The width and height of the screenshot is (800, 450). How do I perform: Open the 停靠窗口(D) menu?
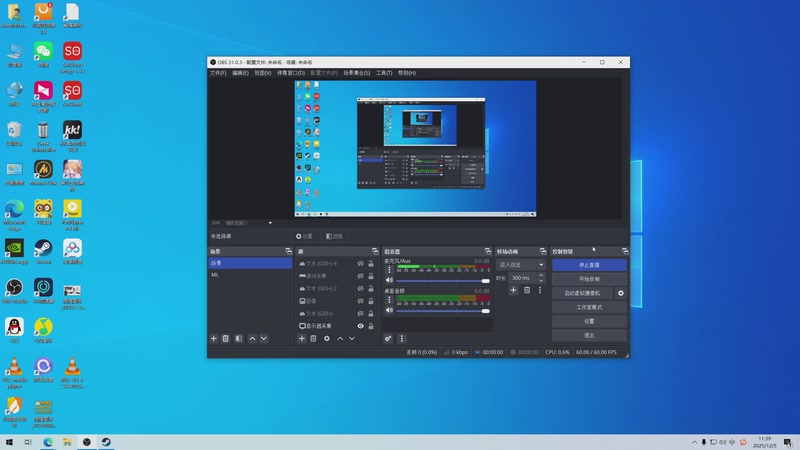coord(291,73)
